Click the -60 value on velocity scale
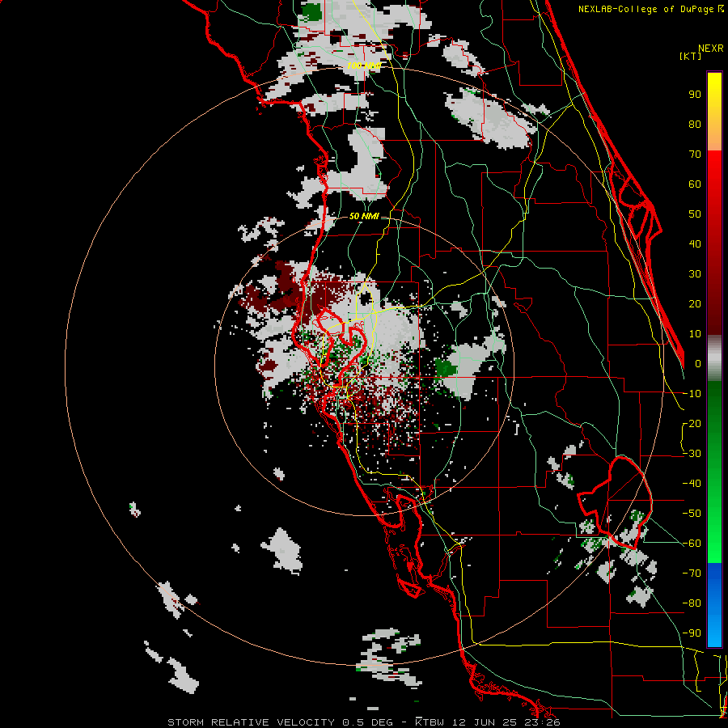 [x=692, y=544]
